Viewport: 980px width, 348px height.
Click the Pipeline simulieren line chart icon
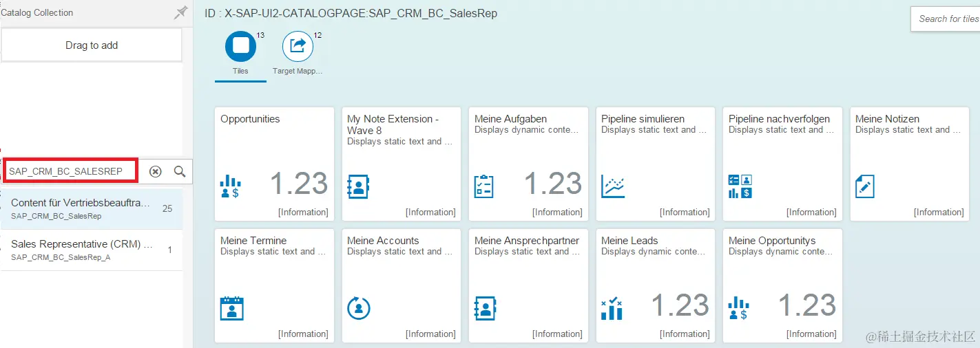tap(612, 186)
